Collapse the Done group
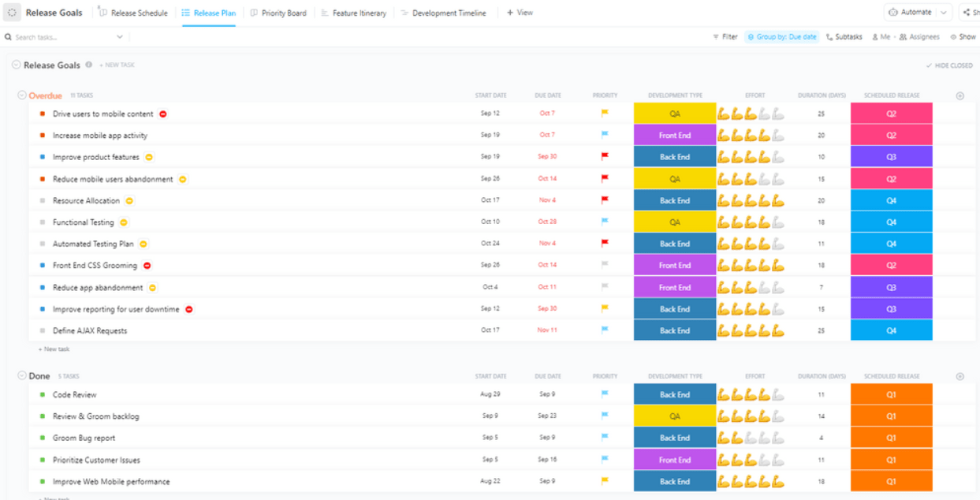This screenshot has width=980, height=500. 22,376
